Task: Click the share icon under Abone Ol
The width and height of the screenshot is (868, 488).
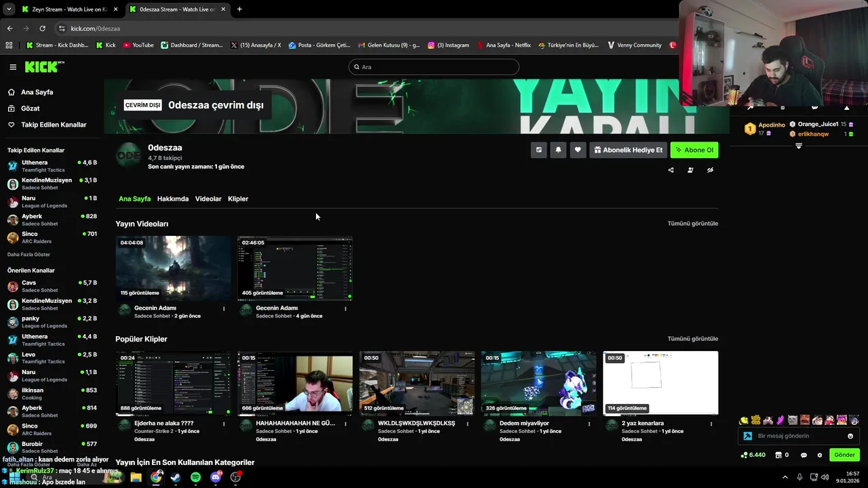Action: (671, 170)
